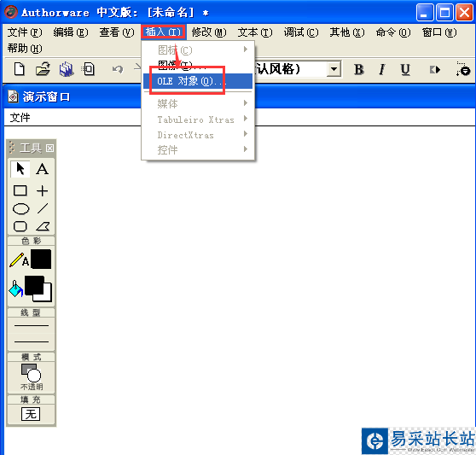The image size is (476, 455).
Task: Click the Open file folder icon
Action: coord(43,69)
